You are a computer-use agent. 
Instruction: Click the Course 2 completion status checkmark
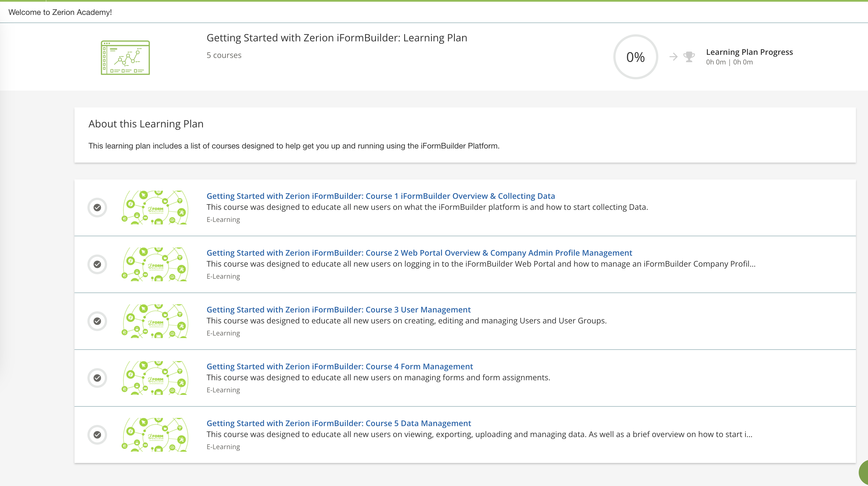click(97, 264)
